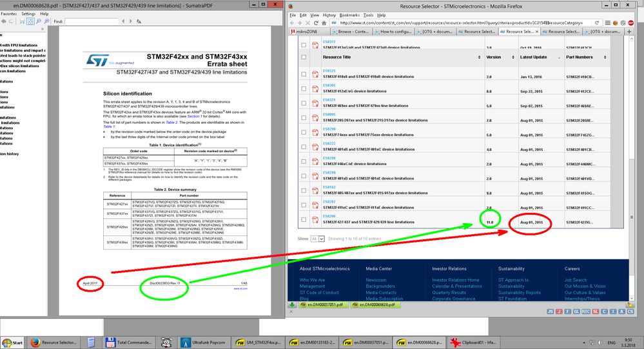Open ES0206 document link
644x349 pixels.
pos(329,216)
